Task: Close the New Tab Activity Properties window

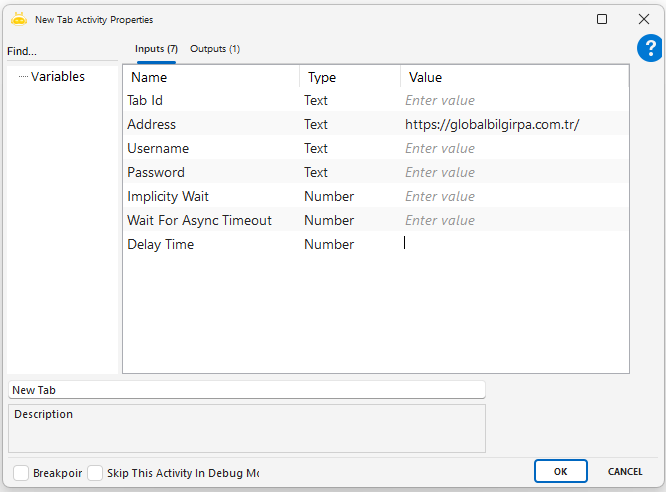Action: [x=644, y=19]
